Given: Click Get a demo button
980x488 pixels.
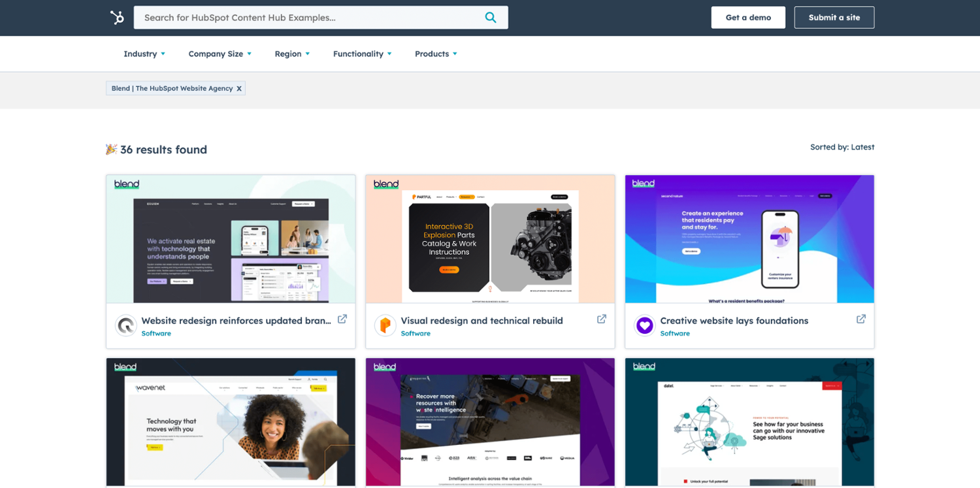Looking at the screenshot, I should tap(748, 18).
